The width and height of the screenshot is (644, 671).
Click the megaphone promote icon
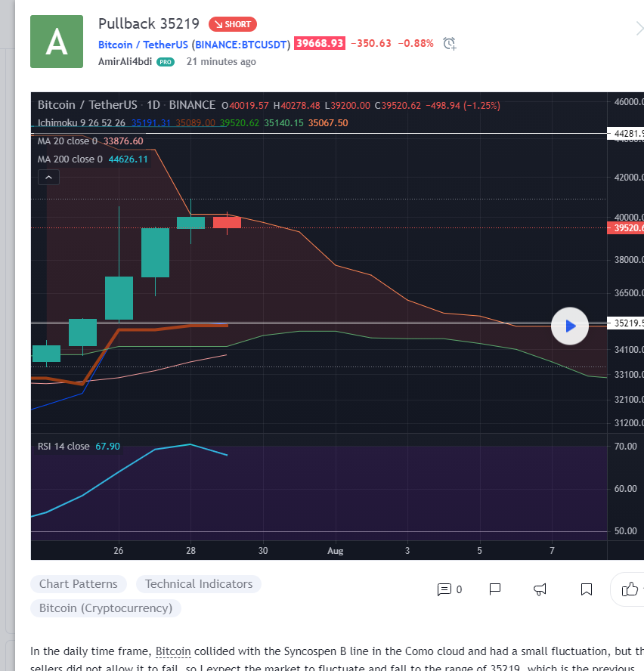tap(540, 589)
